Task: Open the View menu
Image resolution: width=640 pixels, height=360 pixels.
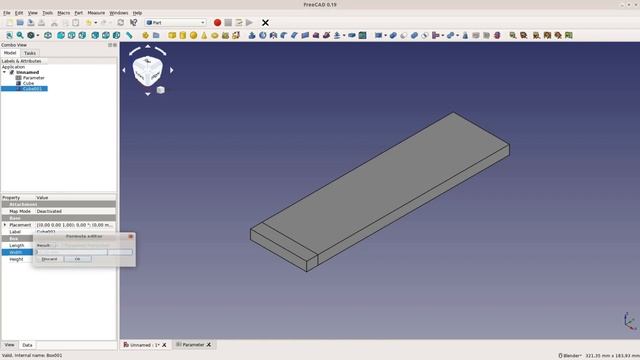Action: pos(33,13)
